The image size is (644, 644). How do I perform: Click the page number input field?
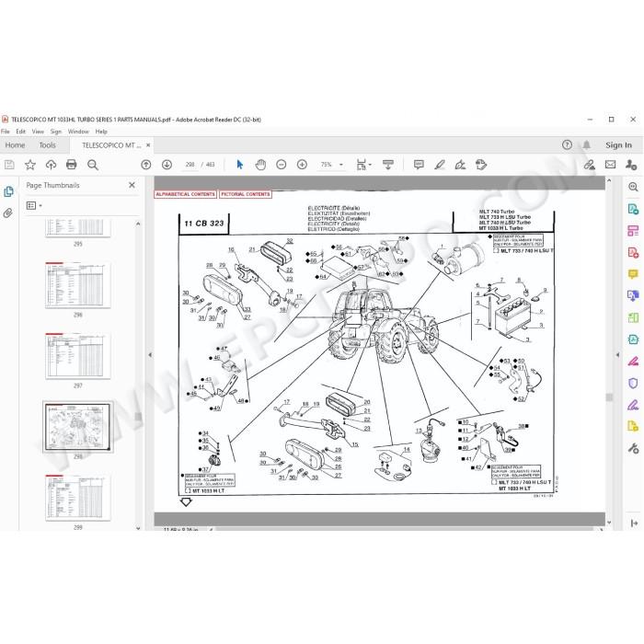click(190, 165)
